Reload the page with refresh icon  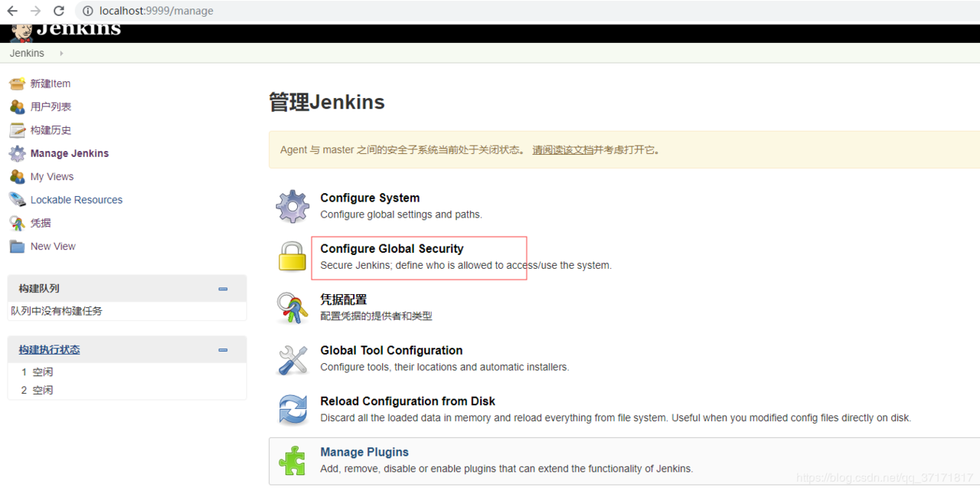click(x=59, y=11)
